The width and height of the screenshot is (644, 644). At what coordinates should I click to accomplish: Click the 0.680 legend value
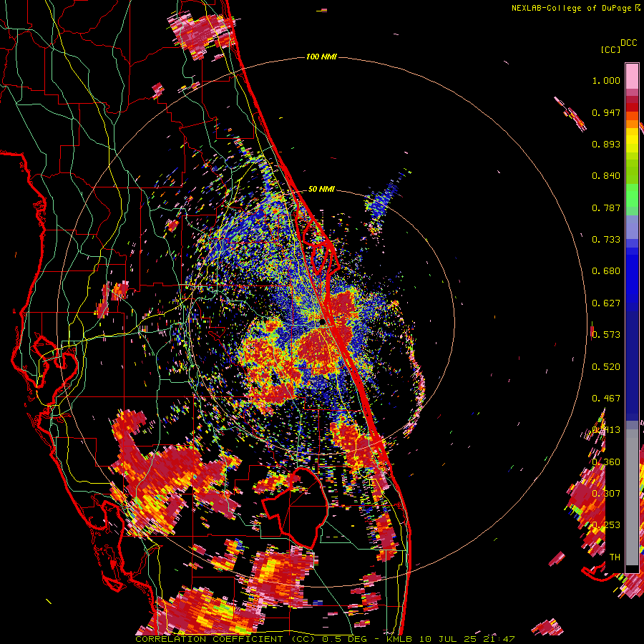coord(606,271)
